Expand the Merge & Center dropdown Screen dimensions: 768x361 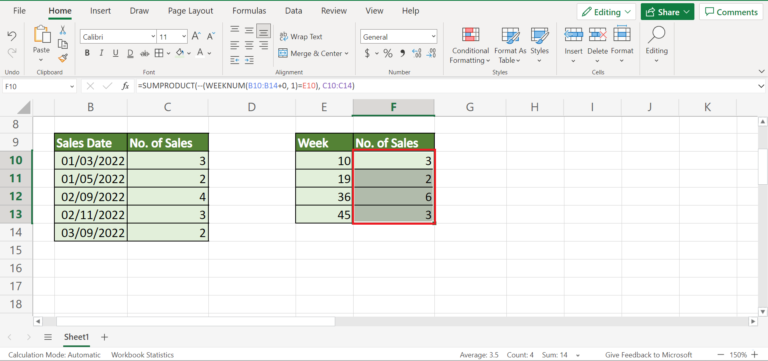point(347,53)
